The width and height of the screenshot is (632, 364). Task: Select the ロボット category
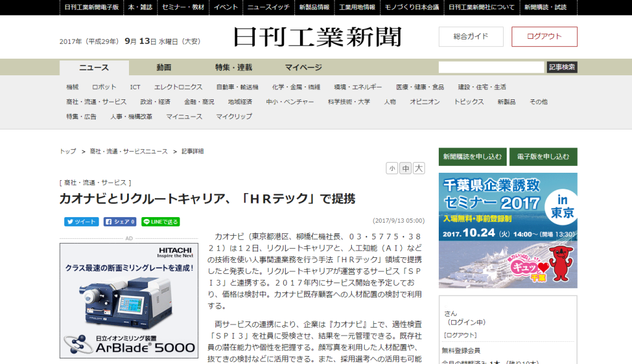(x=104, y=87)
